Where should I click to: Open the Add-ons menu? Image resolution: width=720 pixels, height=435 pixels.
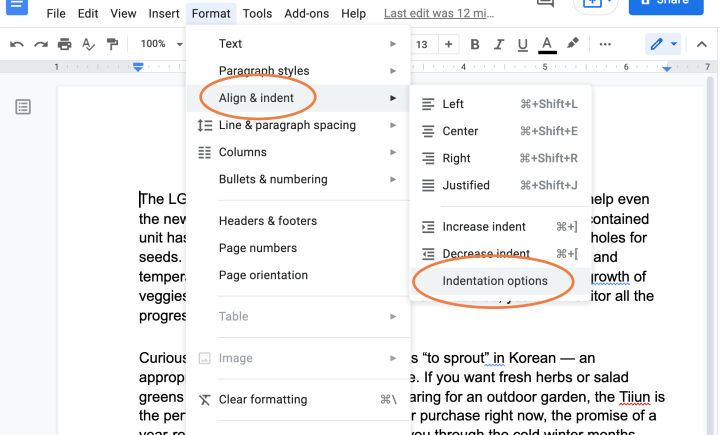click(307, 14)
